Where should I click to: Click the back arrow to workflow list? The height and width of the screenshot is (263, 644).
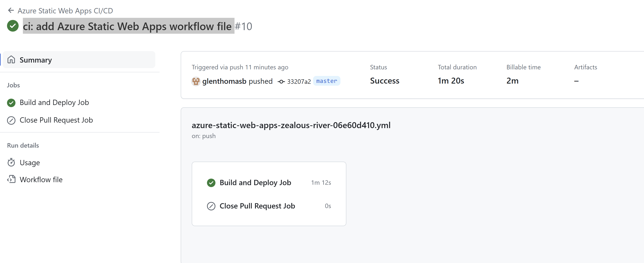[x=11, y=11]
